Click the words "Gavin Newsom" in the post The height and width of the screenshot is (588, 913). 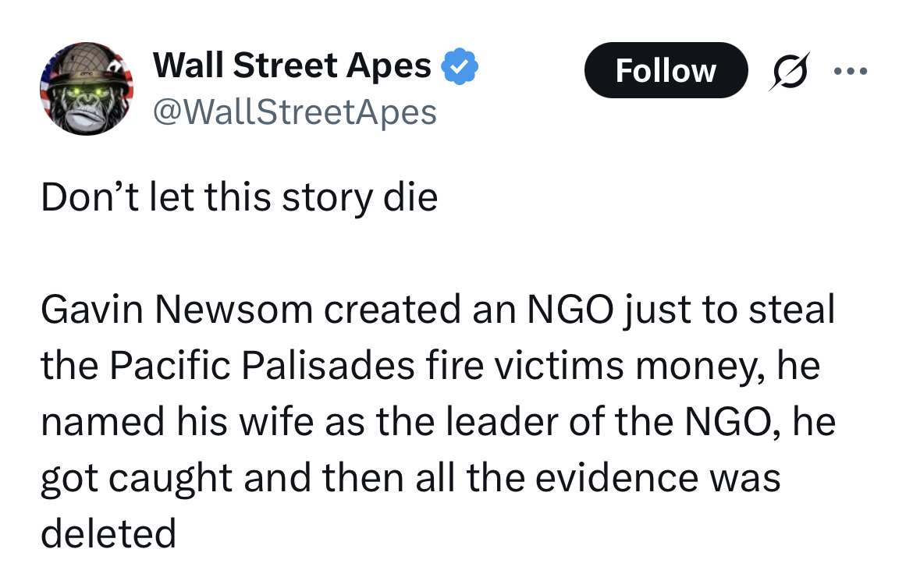click(x=176, y=310)
